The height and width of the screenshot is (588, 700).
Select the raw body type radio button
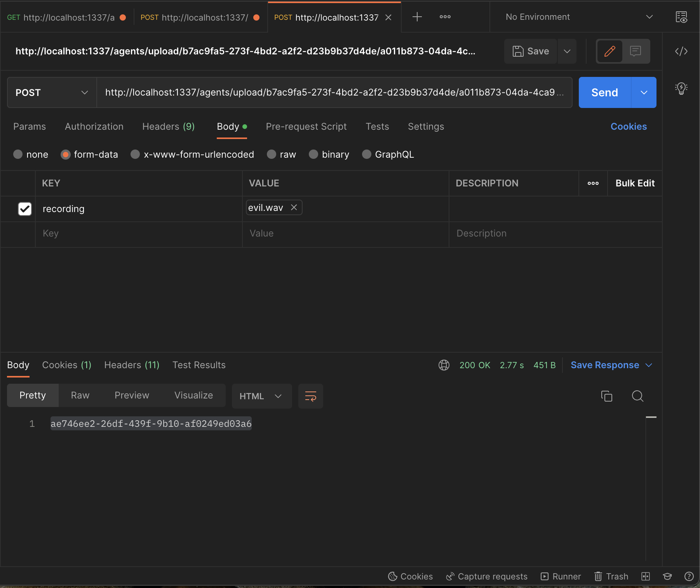[x=271, y=154]
